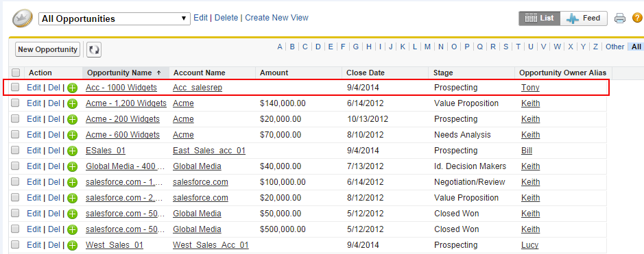
Task: Click green plus icon for West_Sales_01
Action: 72,245
